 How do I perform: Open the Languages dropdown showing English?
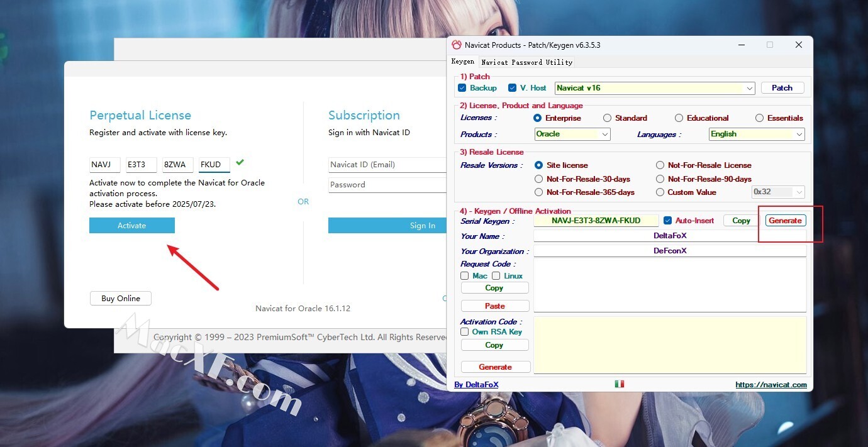[x=757, y=134]
